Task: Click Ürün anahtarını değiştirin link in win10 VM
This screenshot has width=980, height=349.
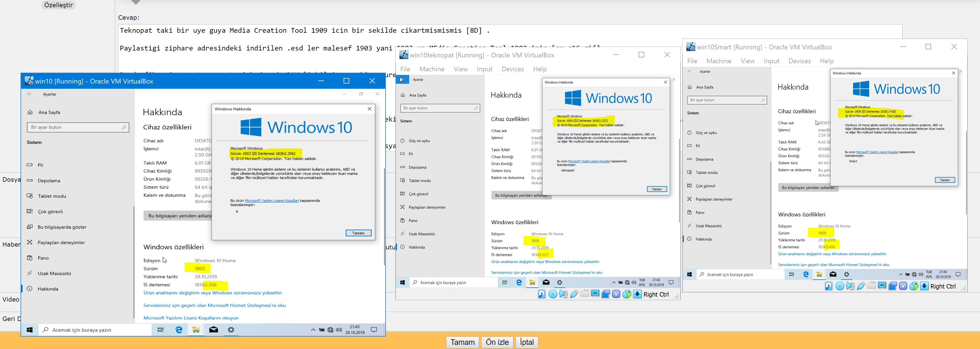Action: click(x=212, y=293)
